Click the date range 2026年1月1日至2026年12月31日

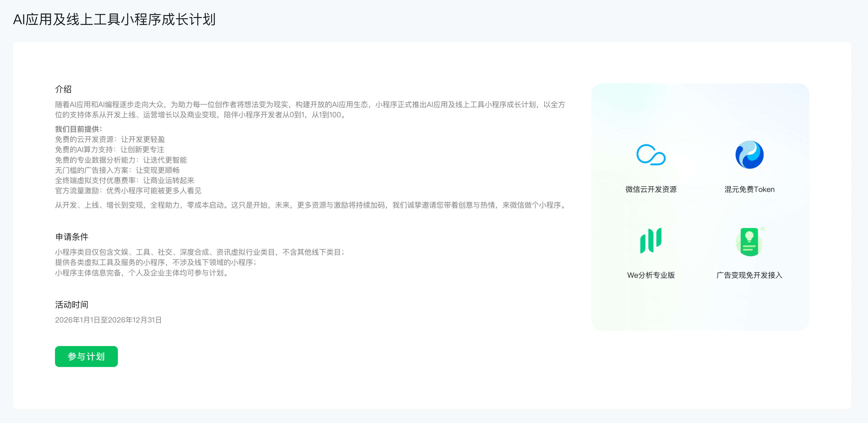tap(108, 320)
